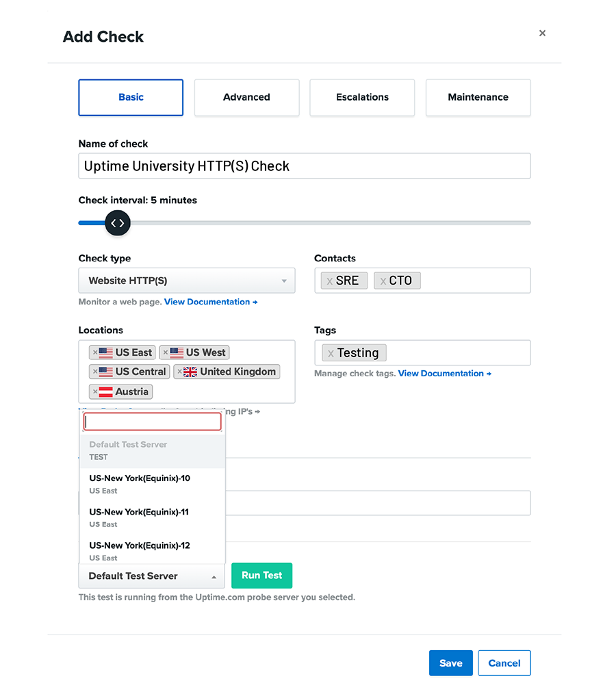Collapse the Default Test Server dropdown
This screenshot has height=698, width=616.
(151, 576)
